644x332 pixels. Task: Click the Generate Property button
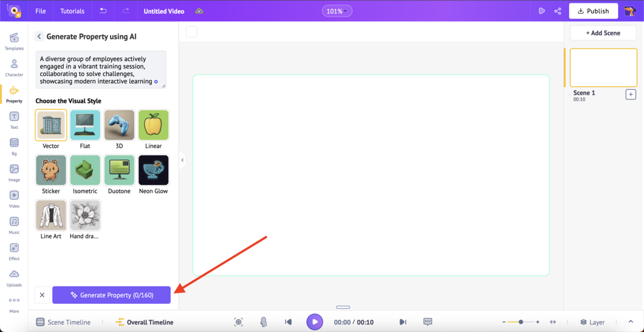tap(112, 295)
